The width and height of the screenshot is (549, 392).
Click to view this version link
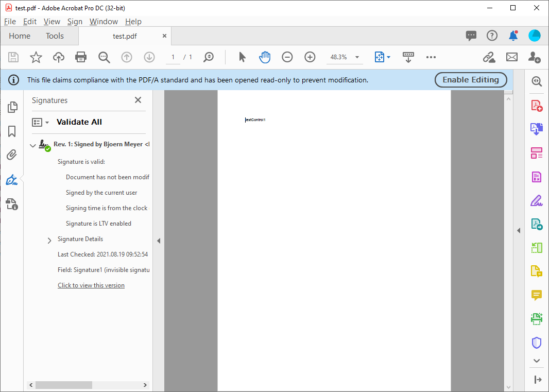(x=91, y=285)
